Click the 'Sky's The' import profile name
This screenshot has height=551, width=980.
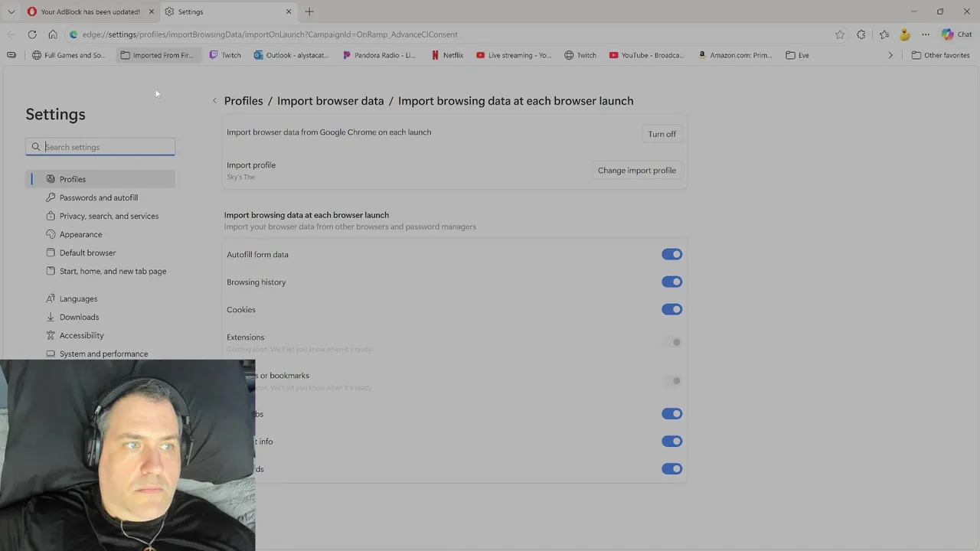point(240,177)
